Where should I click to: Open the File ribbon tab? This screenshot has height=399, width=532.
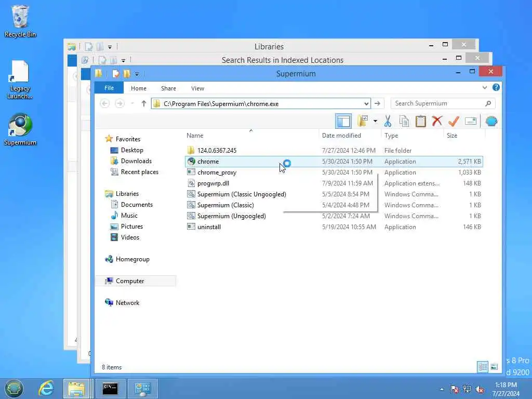pyautogui.click(x=109, y=88)
